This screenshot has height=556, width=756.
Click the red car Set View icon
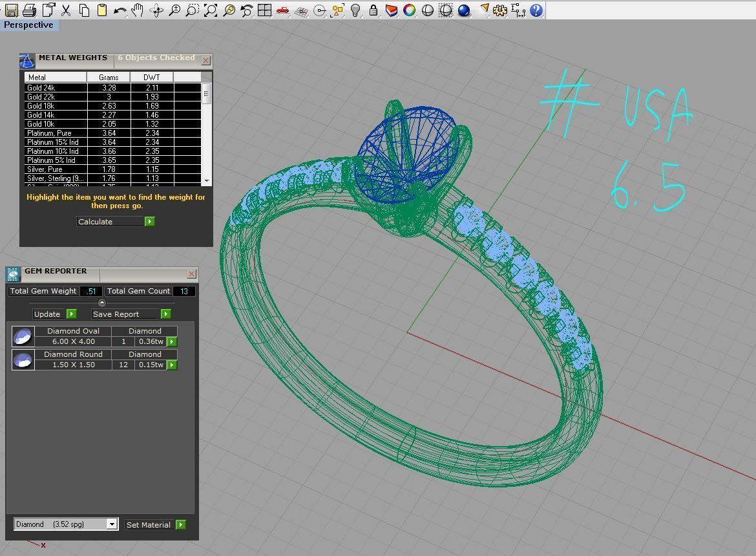coord(283,10)
